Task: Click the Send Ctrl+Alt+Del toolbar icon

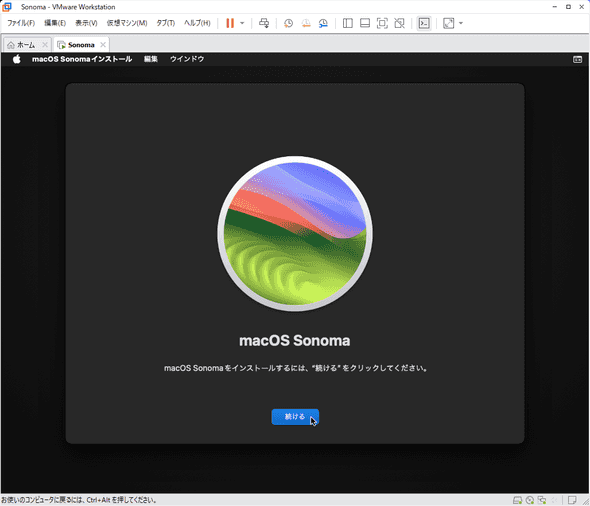Action: [x=264, y=23]
